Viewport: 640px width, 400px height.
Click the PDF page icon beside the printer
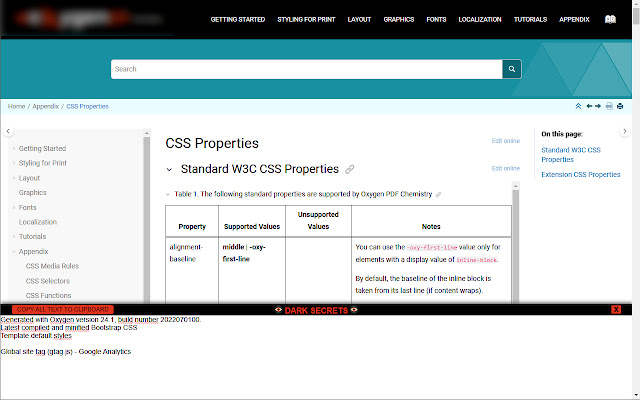click(609, 106)
